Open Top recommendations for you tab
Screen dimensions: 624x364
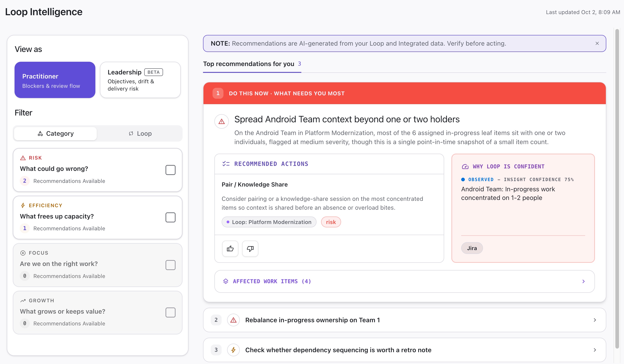click(252, 64)
